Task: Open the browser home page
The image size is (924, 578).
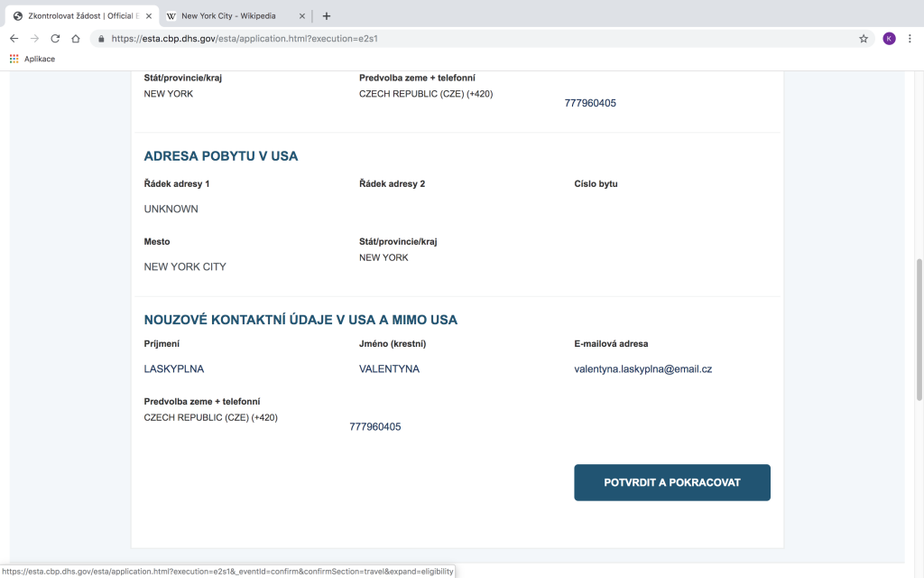Action: point(76,39)
